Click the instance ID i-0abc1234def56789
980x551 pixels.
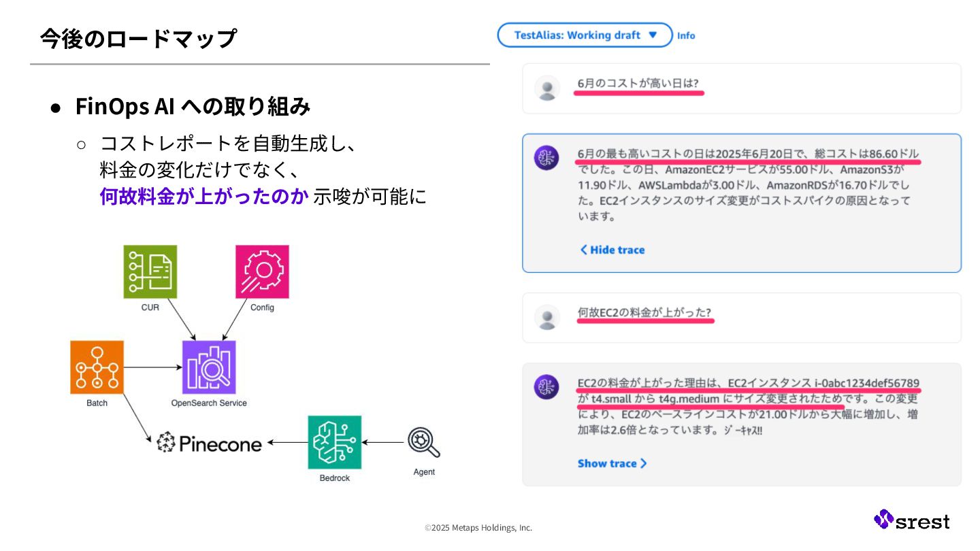pyautogui.click(x=868, y=382)
